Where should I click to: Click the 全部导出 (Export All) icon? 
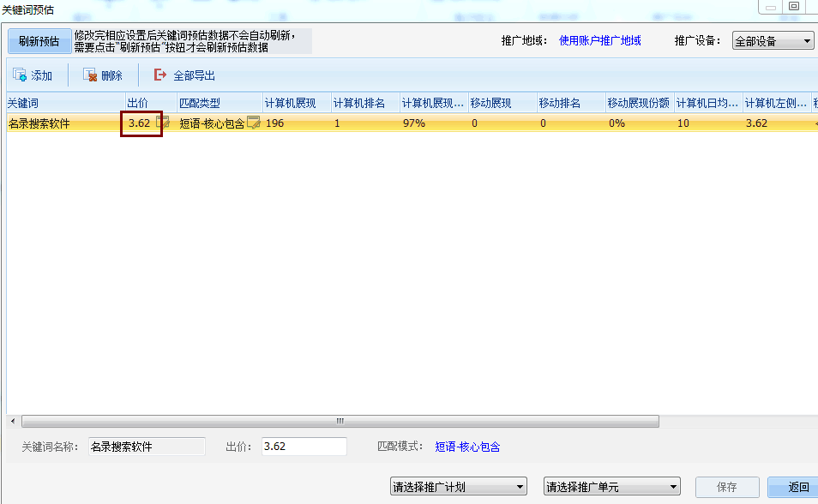coord(159,75)
